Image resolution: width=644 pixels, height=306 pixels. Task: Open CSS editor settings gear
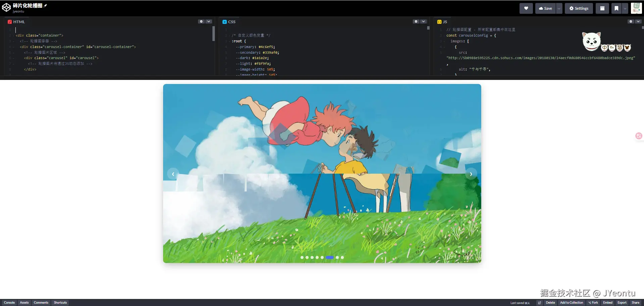(x=416, y=21)
